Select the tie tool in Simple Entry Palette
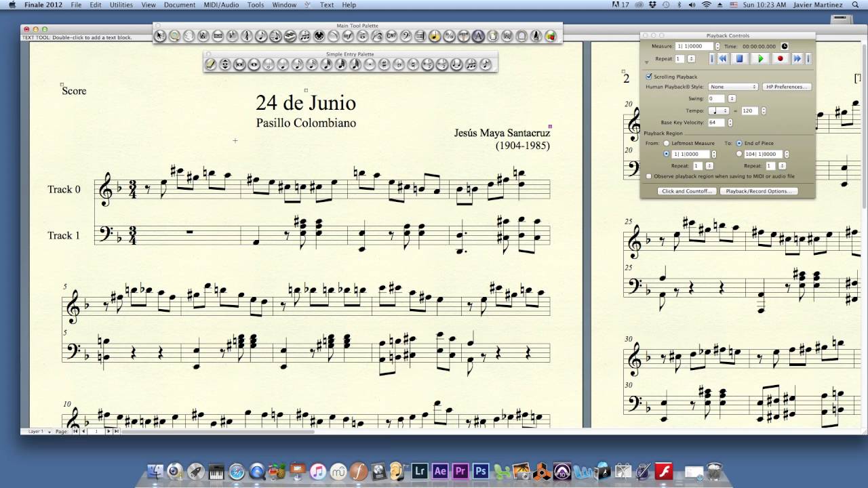 456,64
